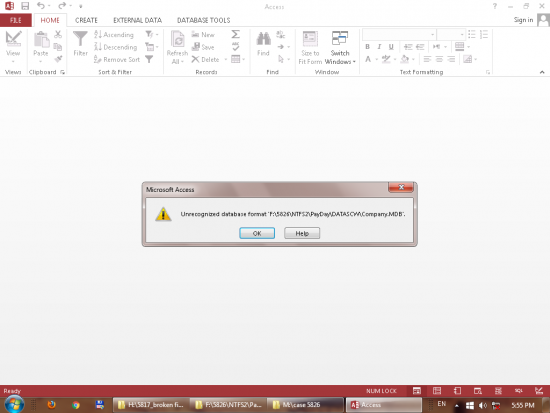
Task: Click Size to Fit Form icon
Action: pos(310,39)
